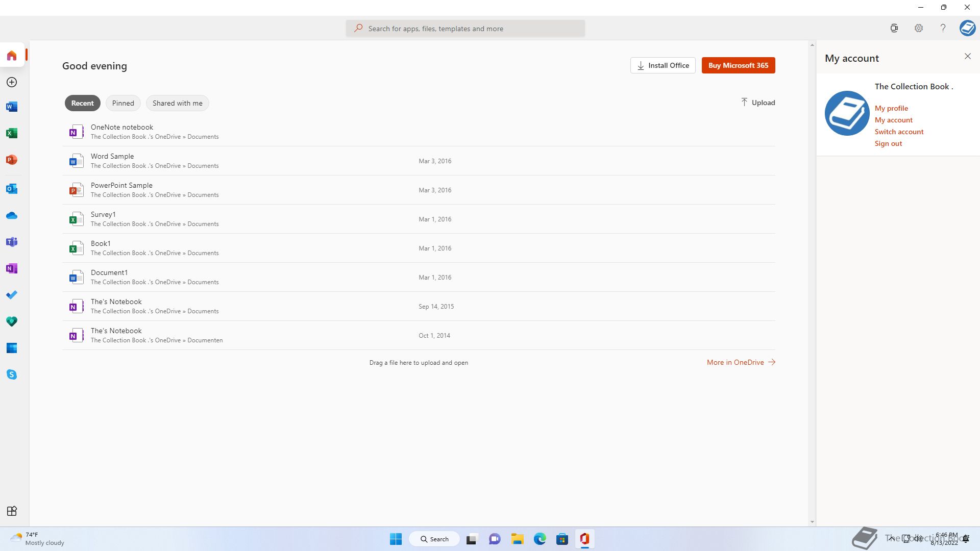Open The's Notebook dated Oct 1, 2014

point(419,335)
